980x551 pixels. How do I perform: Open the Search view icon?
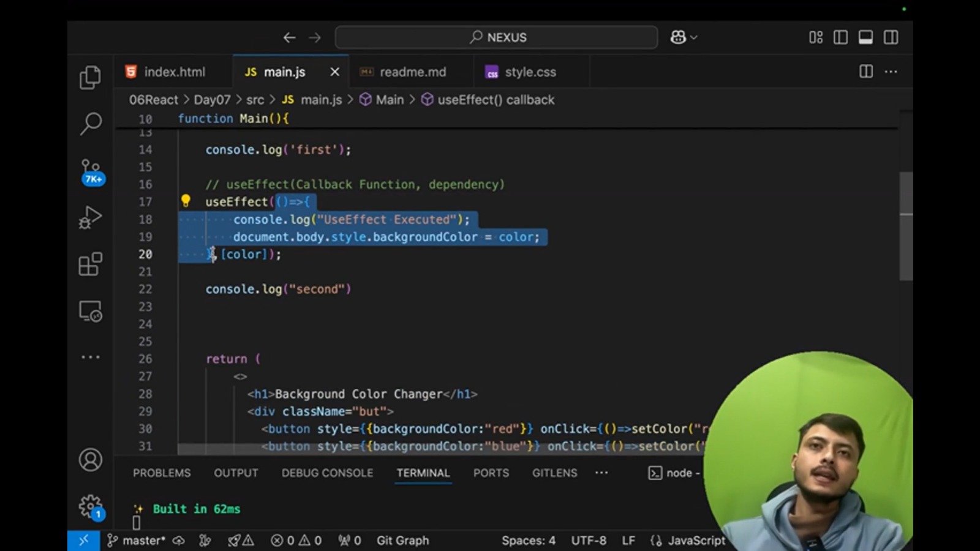click(91, 124)
